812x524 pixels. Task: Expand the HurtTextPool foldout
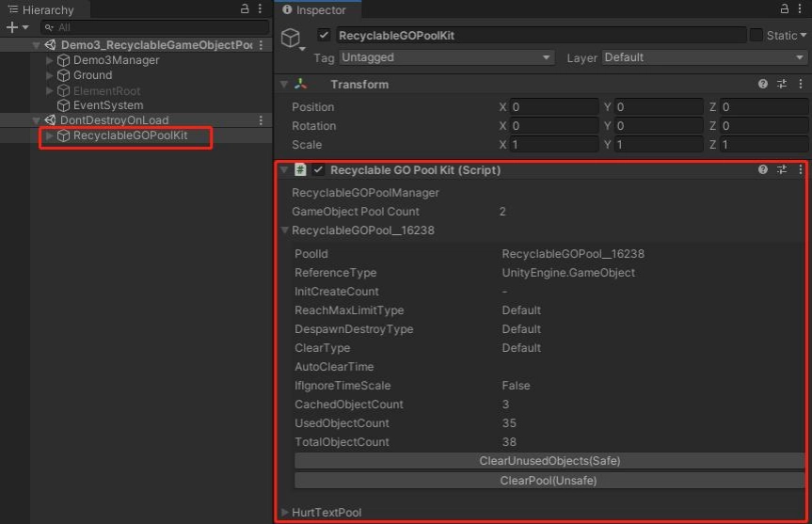(284, 512)
